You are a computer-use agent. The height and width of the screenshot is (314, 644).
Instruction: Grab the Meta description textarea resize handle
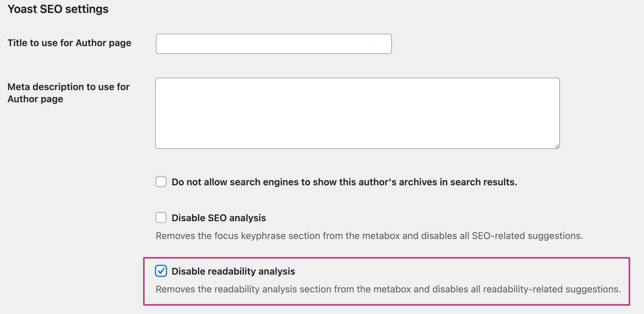[x=557, y=146]
